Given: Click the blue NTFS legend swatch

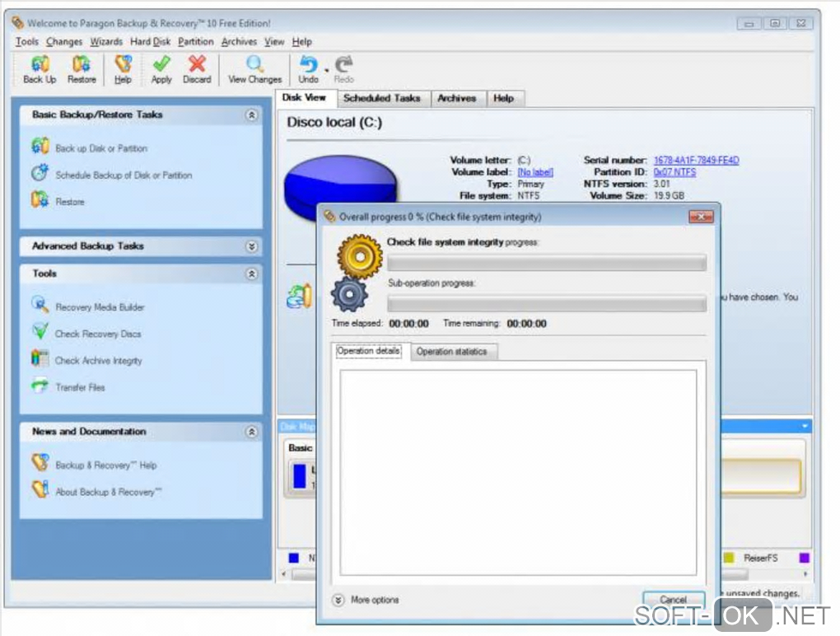Looking at the screenshot, I should click(x=293, y=559).
